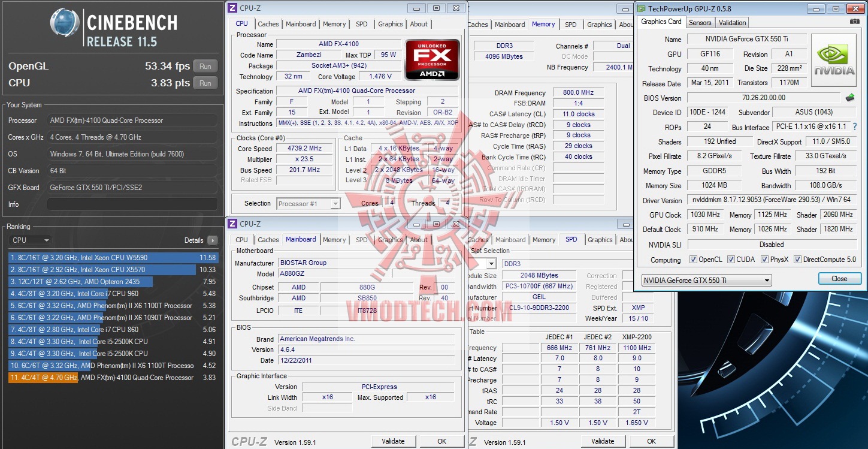The width and height of the screenshot is (868, 449).
Task: Open the Processor #1 selection dropdown
Action: (309, 204)
